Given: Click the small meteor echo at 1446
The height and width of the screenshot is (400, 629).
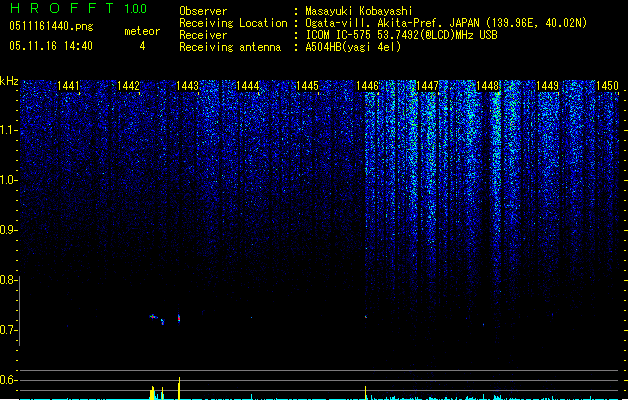Looking at the screenshot, I should (365, 317).
